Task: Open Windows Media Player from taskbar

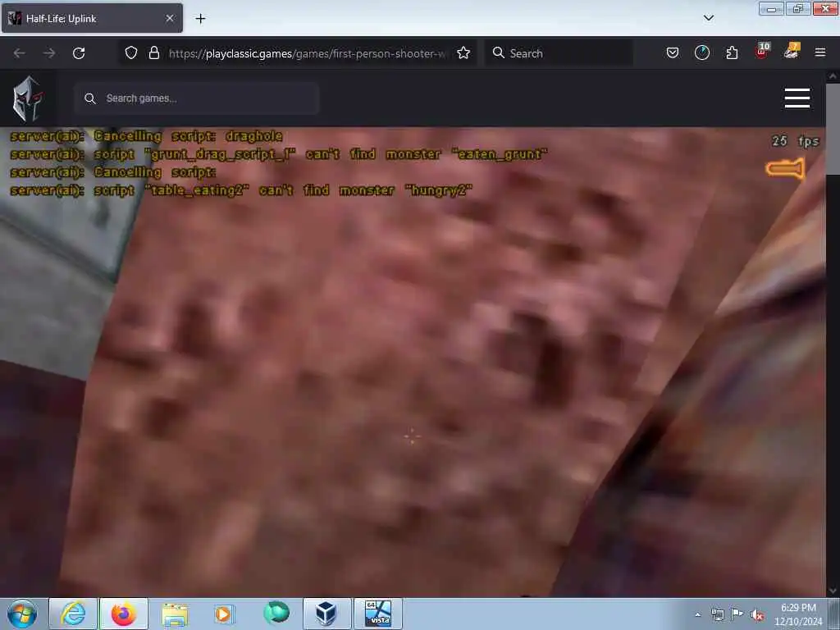Action: [x=224, y=614]
